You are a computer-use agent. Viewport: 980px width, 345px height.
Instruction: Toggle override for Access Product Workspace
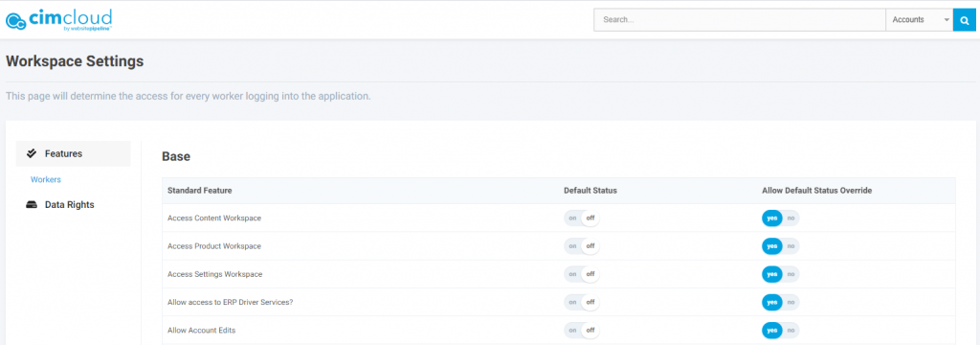(781, 246)
